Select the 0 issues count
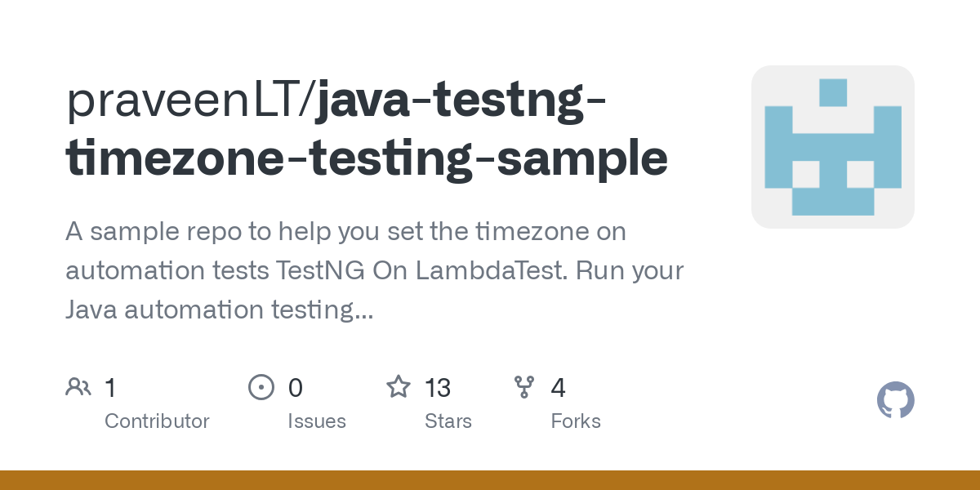 tap(296, 387)
